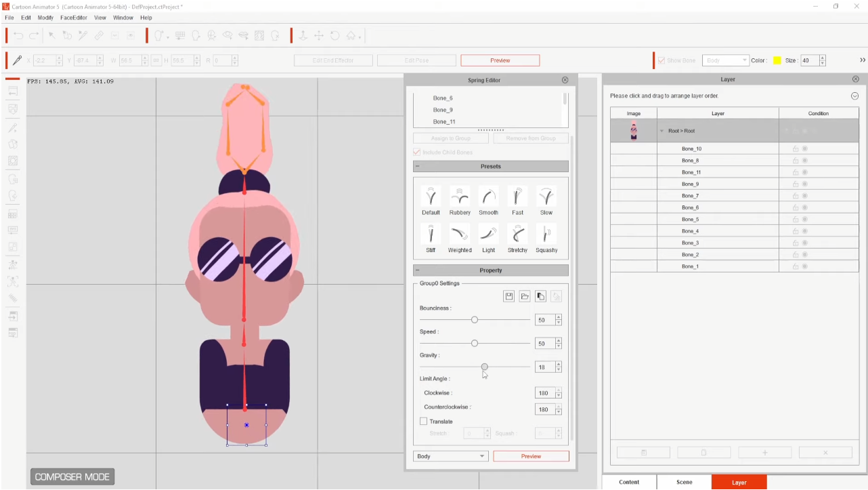868x490 pixels.
Task: Apply the Stiff spring preset
Action: (431, 239)
